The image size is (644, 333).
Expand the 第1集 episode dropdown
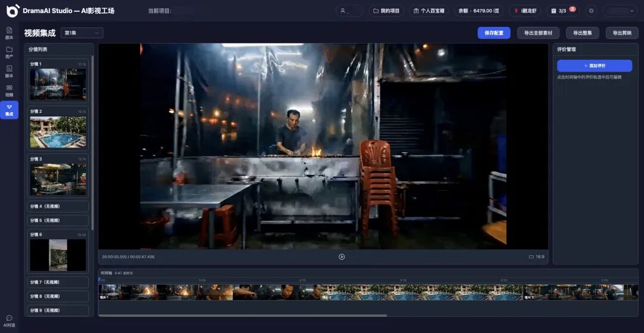(82, 33)
